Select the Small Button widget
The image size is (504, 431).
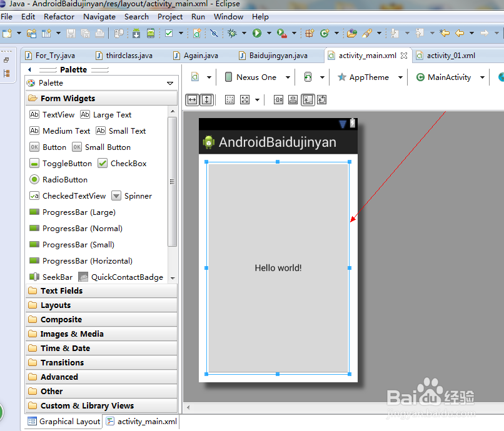101,147
